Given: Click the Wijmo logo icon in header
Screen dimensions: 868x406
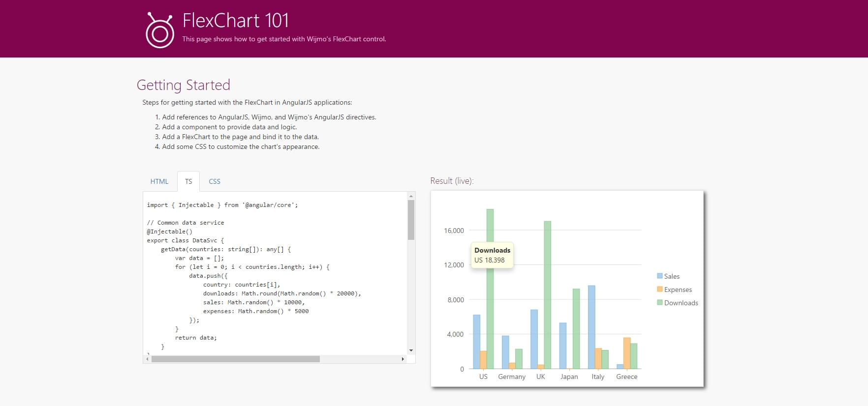Looking at the screenshot, I should click(x=159, y=30).
